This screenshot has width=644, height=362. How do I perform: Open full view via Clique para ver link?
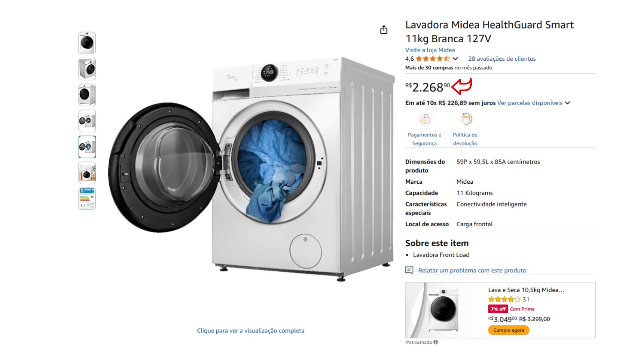(251, 330)
